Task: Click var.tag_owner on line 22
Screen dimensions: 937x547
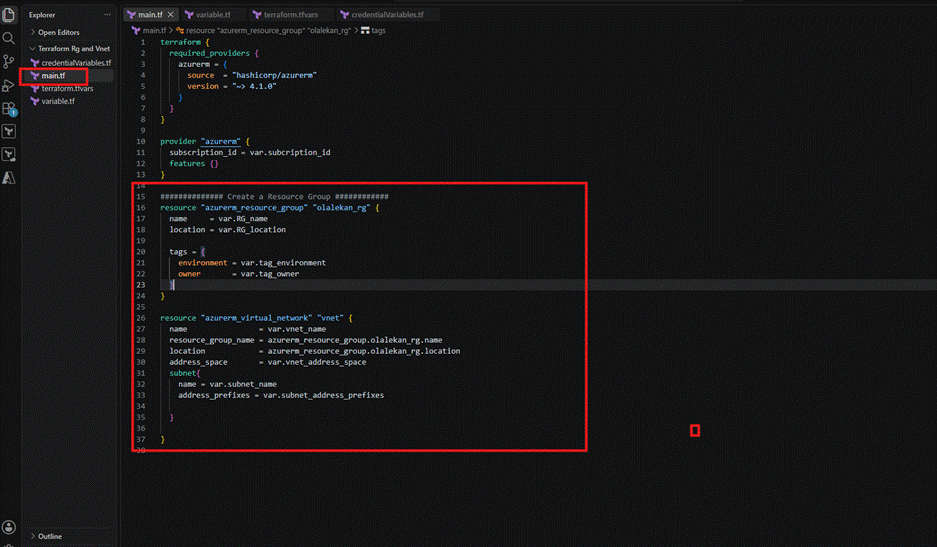Action: point(270,274)
